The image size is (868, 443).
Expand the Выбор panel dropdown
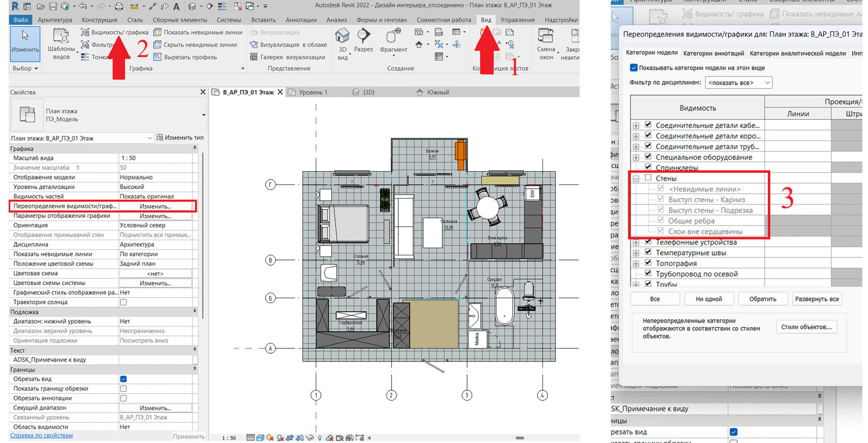[x=25, y=68]
